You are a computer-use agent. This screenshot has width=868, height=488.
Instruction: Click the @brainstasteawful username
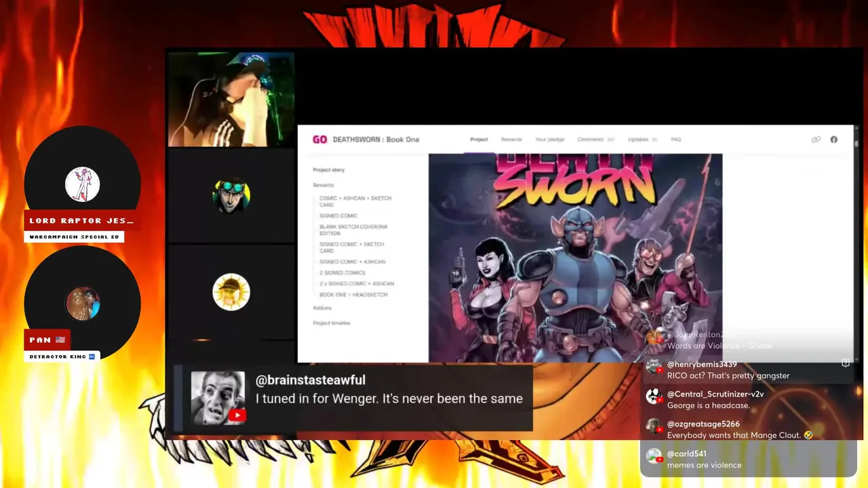pyautogui.click(x=311, y=380)
